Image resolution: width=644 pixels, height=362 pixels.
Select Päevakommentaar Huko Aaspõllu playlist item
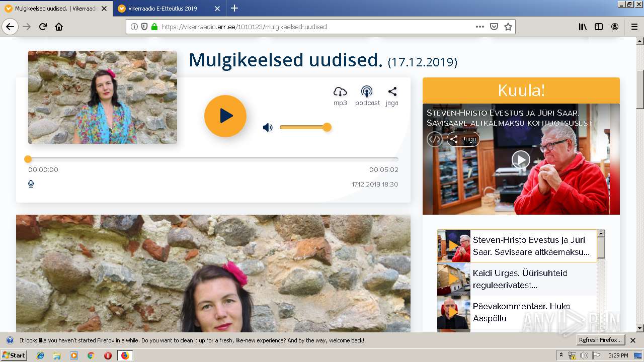(517, 312)
